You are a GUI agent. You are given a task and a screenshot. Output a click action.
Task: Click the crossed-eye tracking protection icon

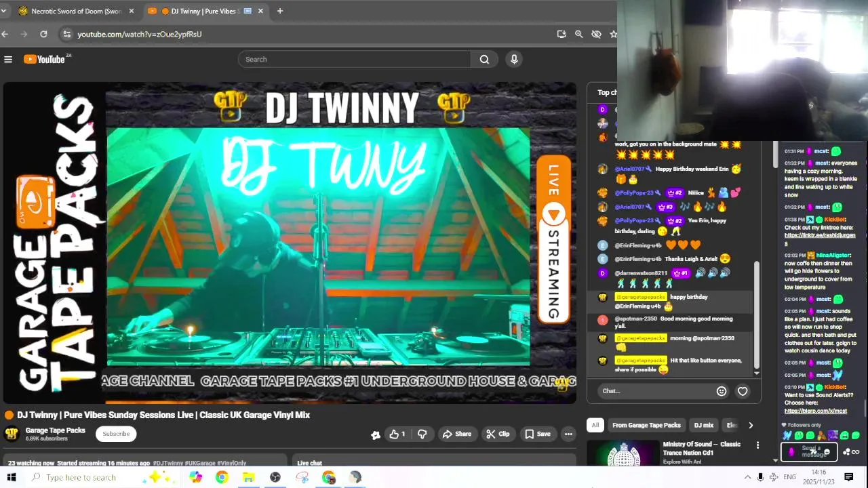click(596, 34)
